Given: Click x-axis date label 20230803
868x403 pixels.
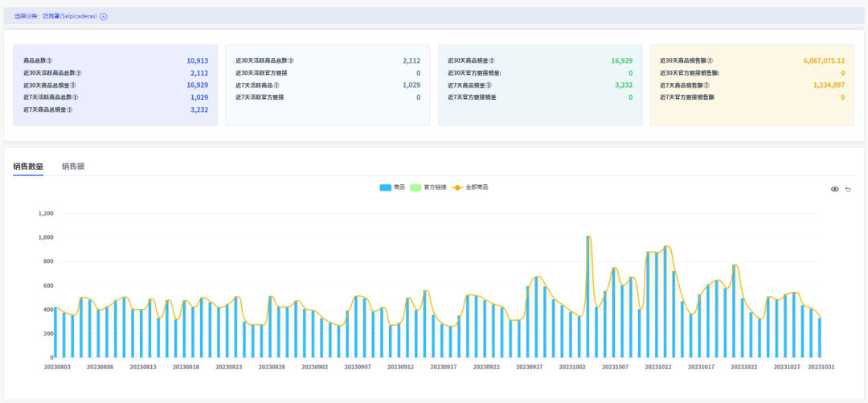Looking at the screenshot, I should (x=57, y=367).
